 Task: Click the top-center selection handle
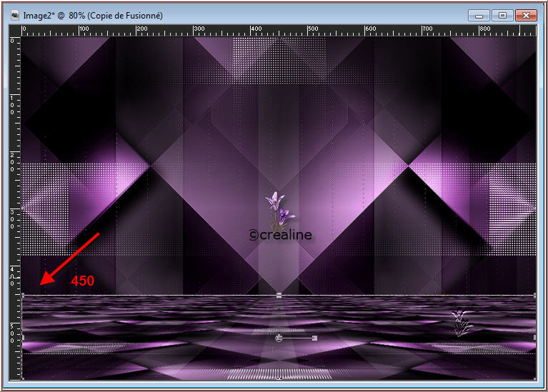coord(279,294)
